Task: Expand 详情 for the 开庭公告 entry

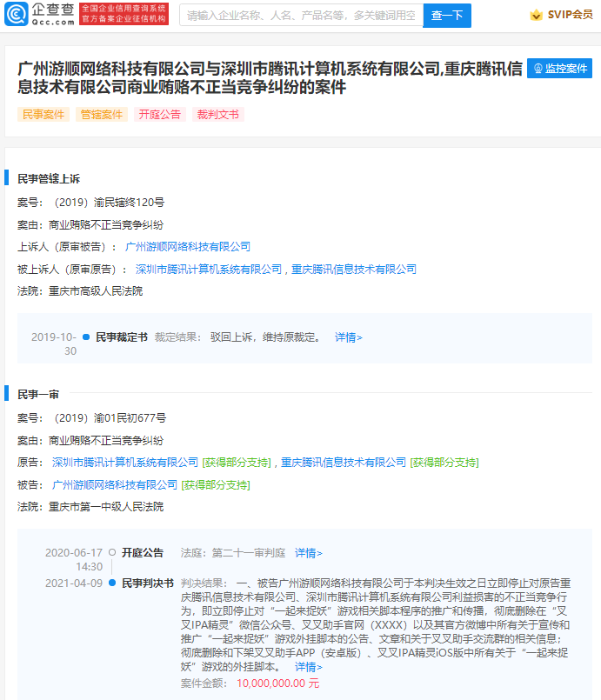Action: 308,552
